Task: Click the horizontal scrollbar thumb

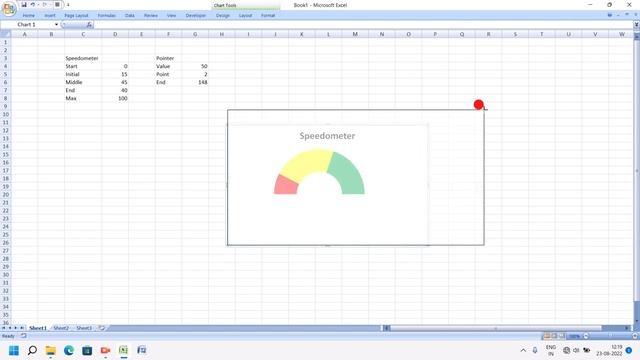Action: [x=496, y=328]
